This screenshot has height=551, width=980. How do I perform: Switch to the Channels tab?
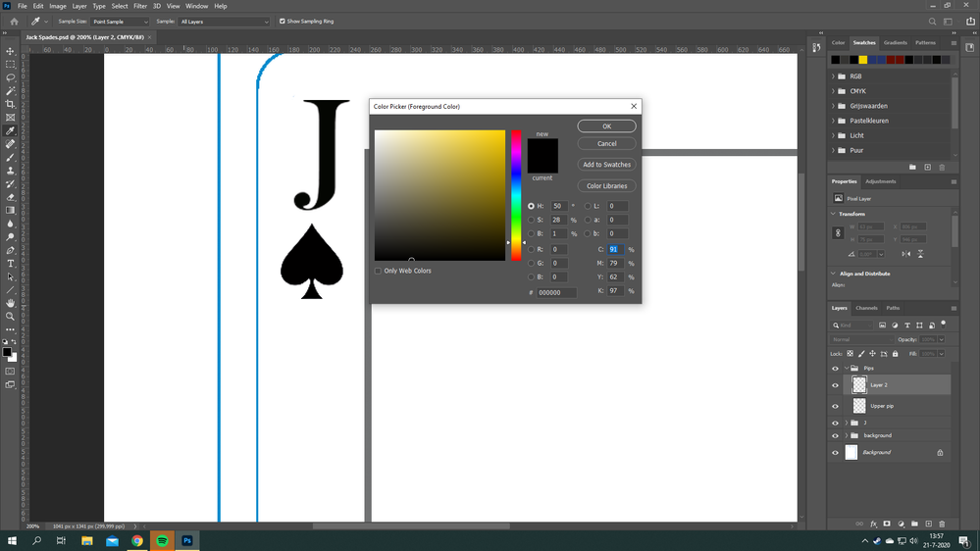pyautogui.click(x=866, y=308)
